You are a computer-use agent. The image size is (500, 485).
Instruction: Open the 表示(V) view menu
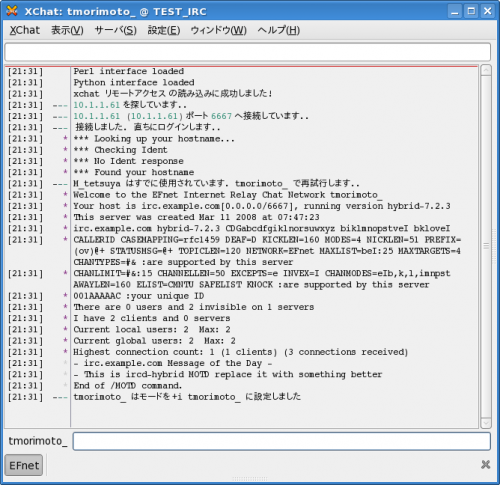tap(67, 30)
